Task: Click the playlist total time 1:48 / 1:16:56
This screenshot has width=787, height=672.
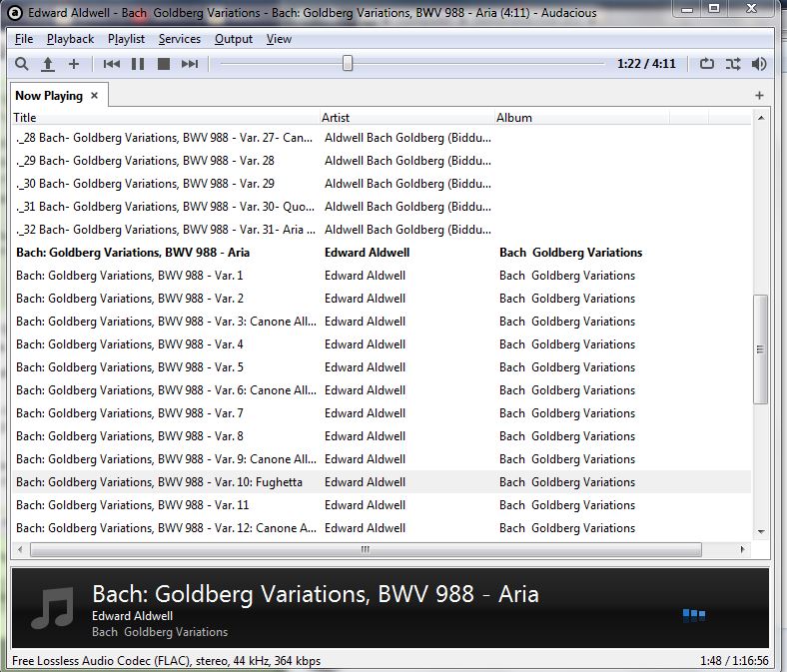Action: (x=734, y=661)
